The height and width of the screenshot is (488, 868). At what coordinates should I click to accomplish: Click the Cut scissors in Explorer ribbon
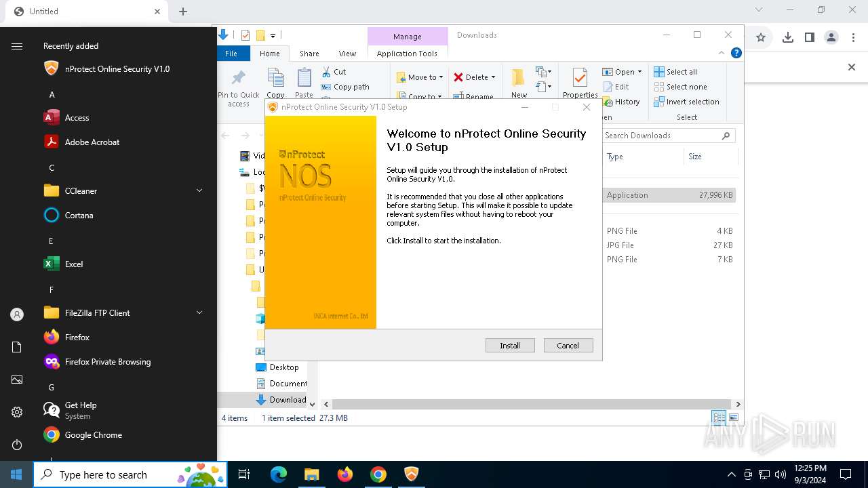tap(334, 71)
